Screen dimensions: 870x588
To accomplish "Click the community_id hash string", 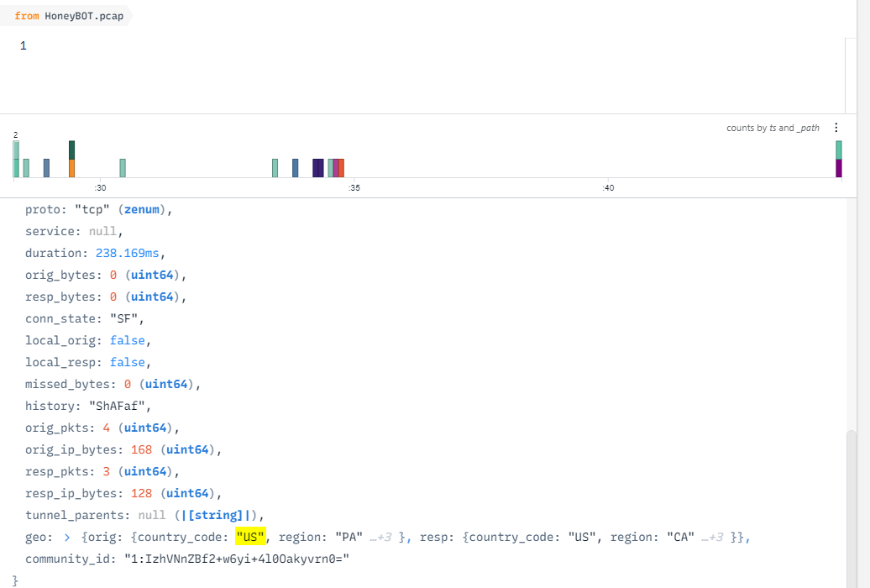I will 236,559.
